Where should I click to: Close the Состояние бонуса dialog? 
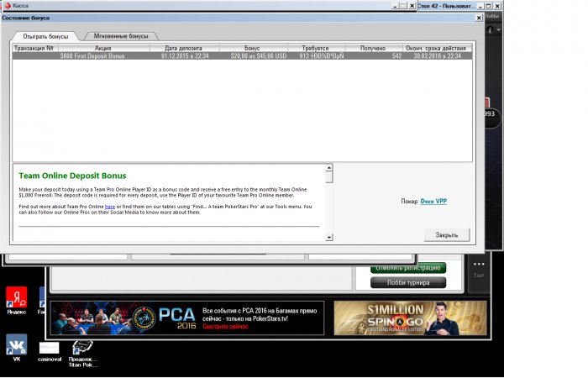pyautogui.click(x=479, y=18)
